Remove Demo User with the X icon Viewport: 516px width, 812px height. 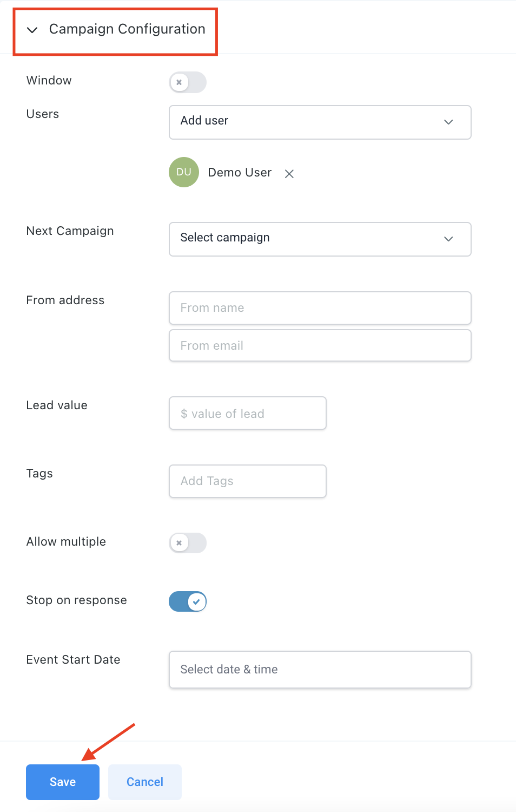[x=289, y=174]
